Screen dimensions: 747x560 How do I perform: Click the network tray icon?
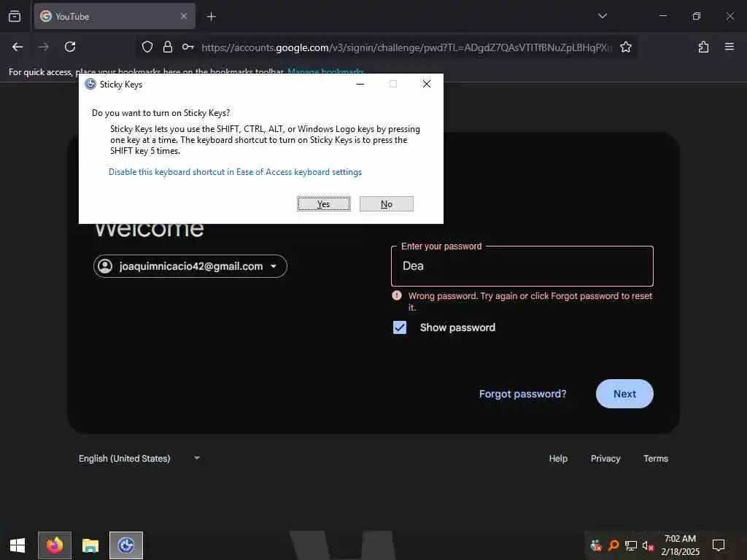click(x=631, y=545)
